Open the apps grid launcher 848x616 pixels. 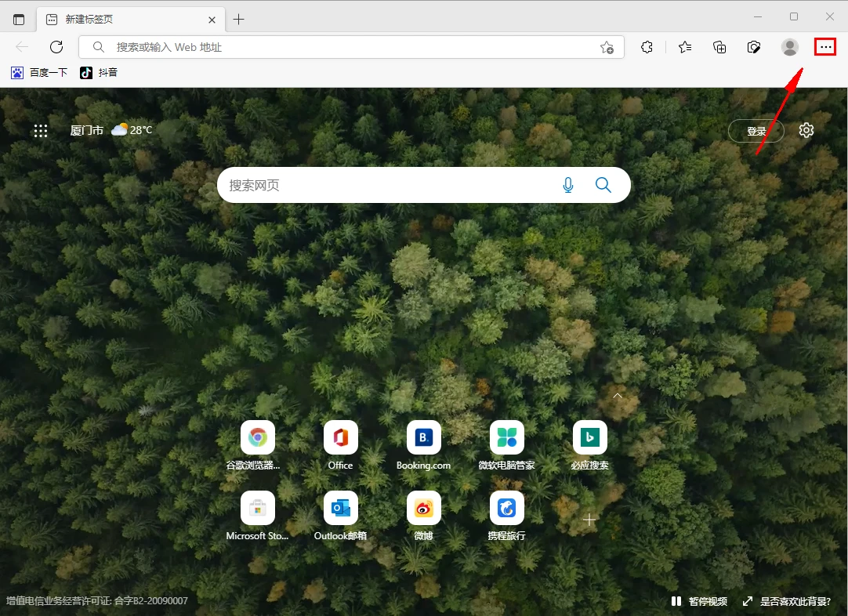41,130
